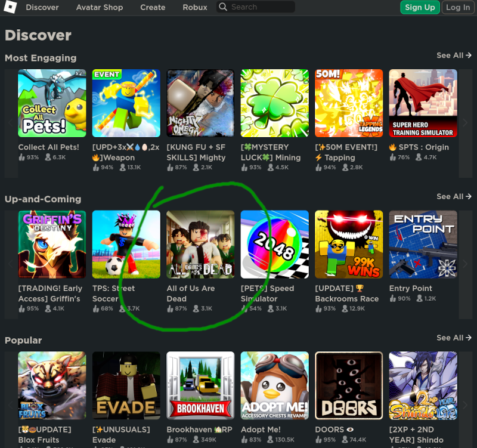Click the search magnifier icon
The width and height of the screenshot is (477, 448).
[x=223, y=7]
